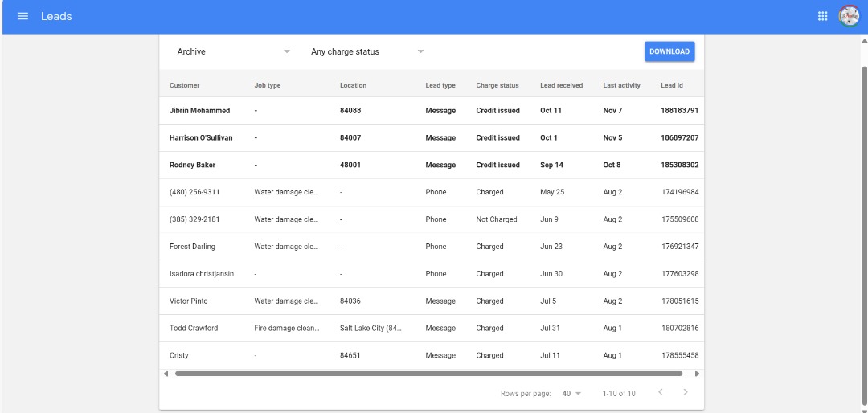Go to previous page of leads
Image resolution: width=868 pixels, height=413 pixels.
point(660,392)
